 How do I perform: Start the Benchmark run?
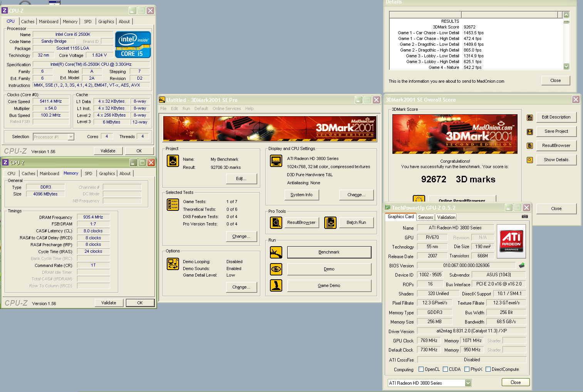(x=329, y=252)
